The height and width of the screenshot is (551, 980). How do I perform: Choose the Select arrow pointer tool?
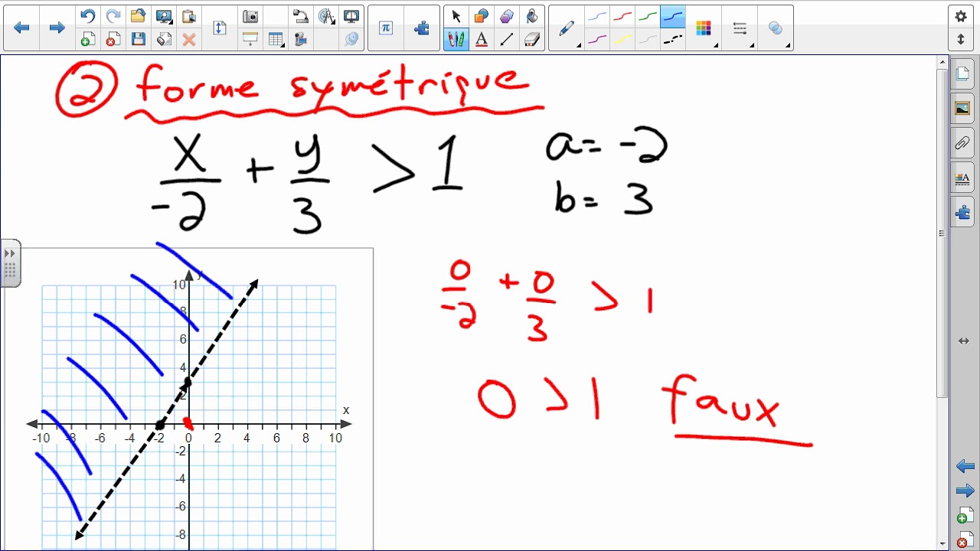[x=456, y=16]
